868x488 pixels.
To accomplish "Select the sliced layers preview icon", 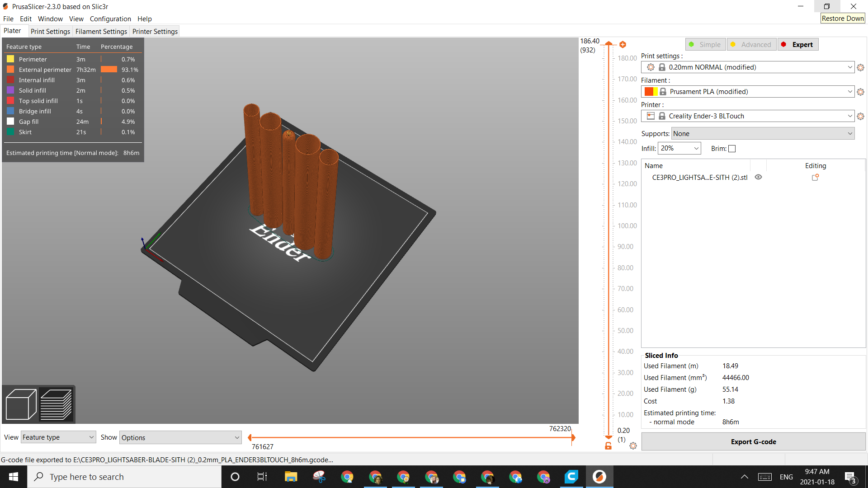I will click(56, 404).
